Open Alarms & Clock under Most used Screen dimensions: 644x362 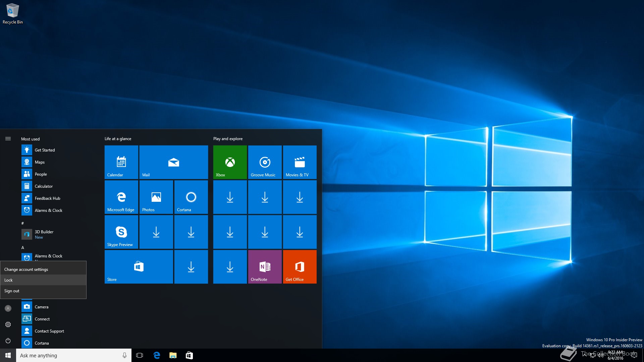pyautogui.click(x=54, y=210)
